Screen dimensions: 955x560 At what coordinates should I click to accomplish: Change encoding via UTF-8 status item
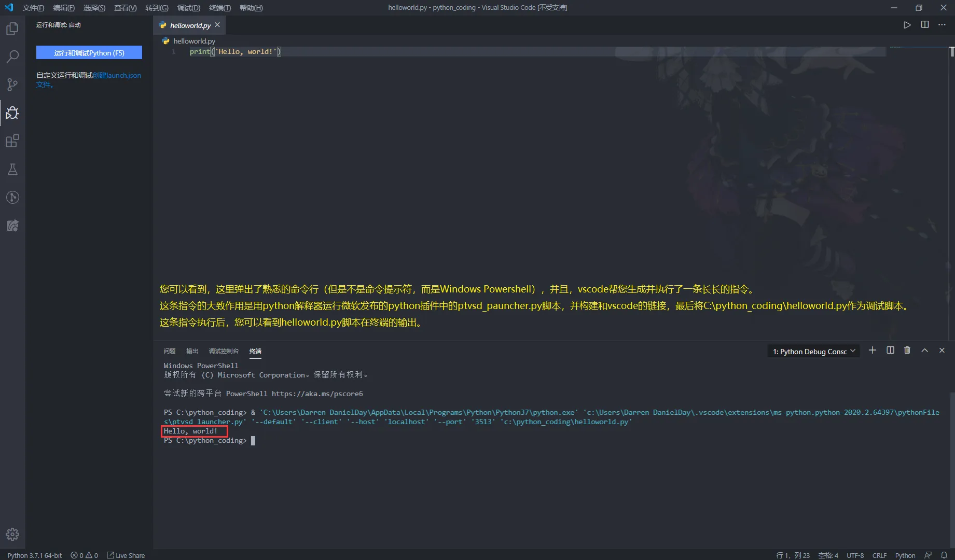click(x=855, y=555)
